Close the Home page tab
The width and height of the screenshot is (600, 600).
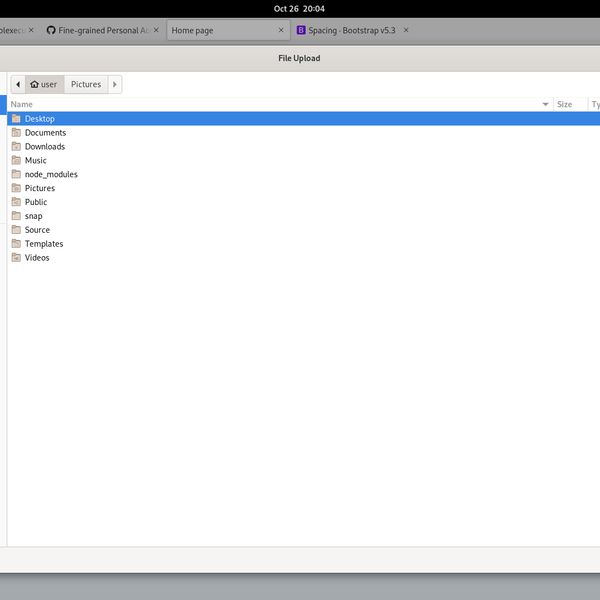[281, 31]
